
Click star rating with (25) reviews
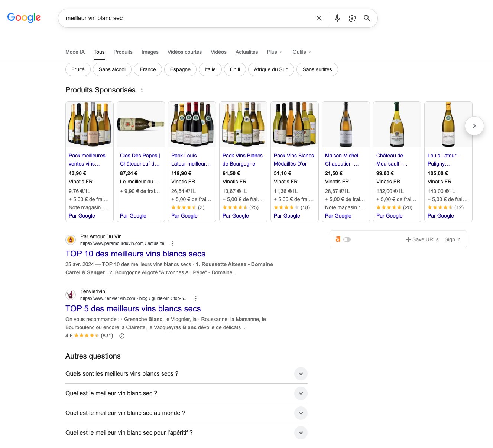click(x=240, y=207)
